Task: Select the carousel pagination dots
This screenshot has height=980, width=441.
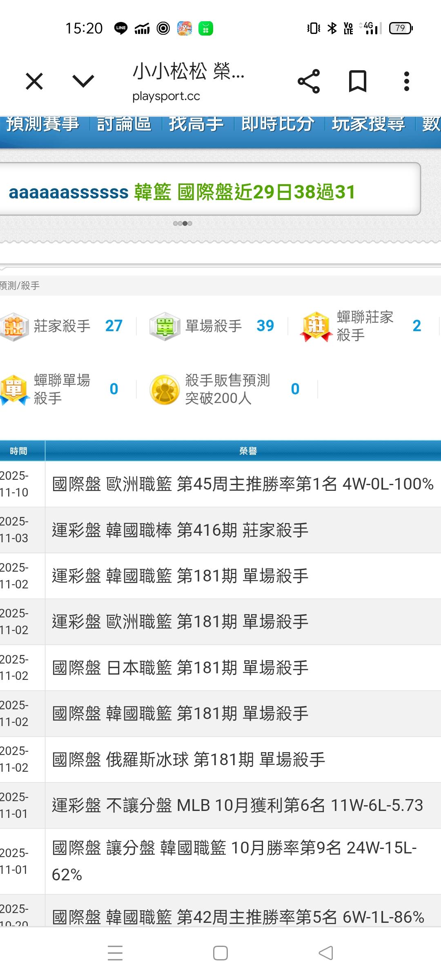Action: pyautogui.click(x=183, y=223)
